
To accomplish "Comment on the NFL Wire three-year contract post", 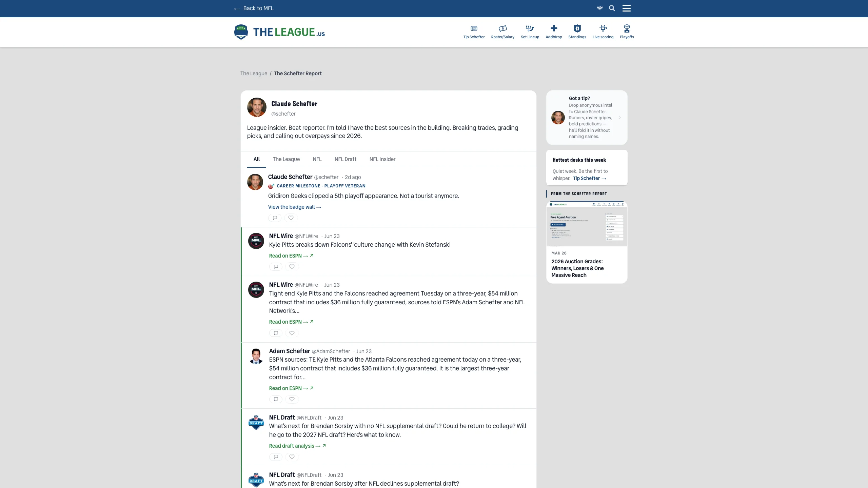I will 276,333.
